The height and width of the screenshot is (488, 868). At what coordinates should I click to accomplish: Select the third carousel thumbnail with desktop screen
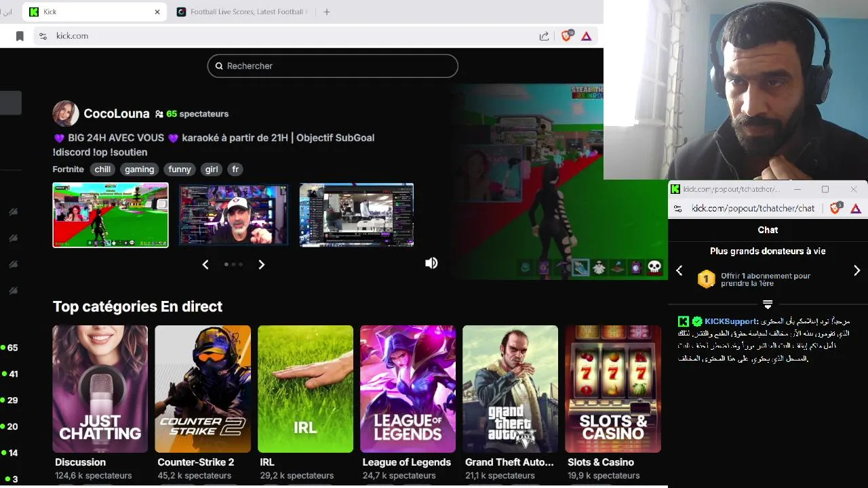point(357,215)
